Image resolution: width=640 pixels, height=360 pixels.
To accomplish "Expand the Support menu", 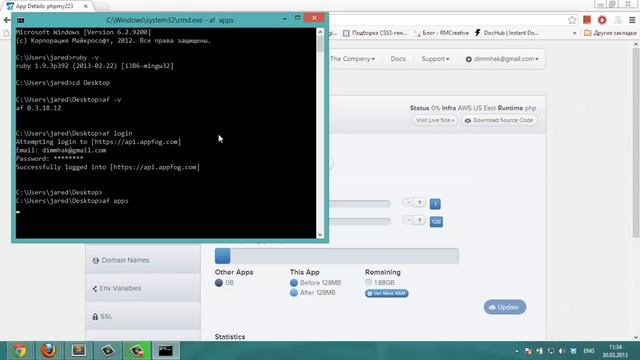I will 435,59.
